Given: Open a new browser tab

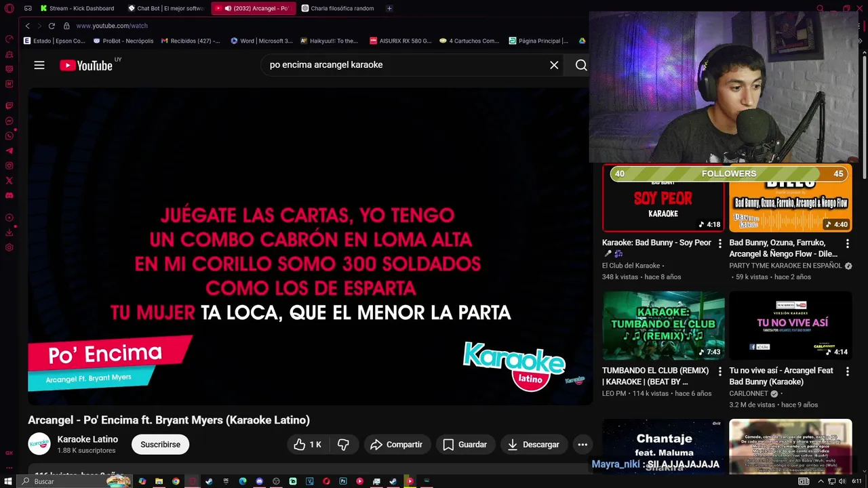Looking at the screenshot, I should [x=389, y=9].
